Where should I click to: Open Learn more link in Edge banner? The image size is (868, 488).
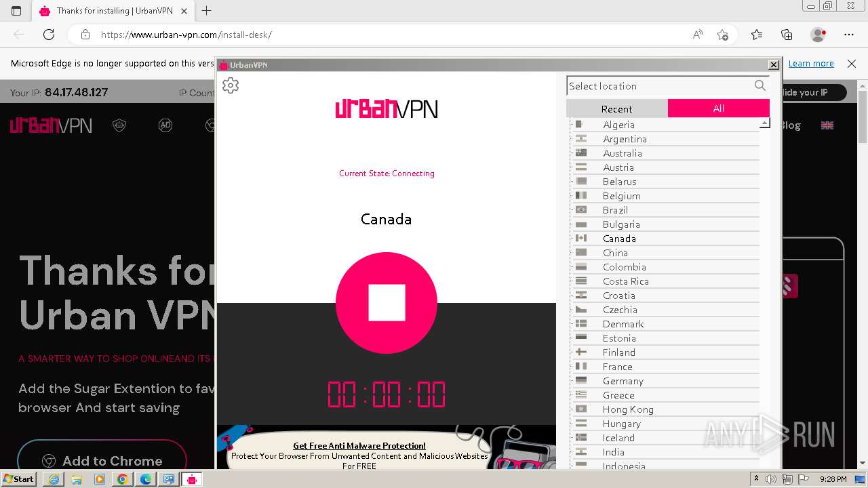(811, 64)
